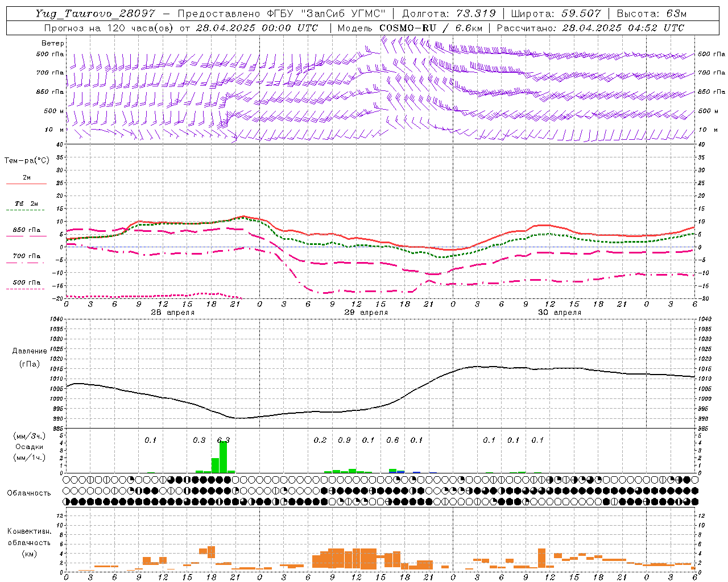
Task: Click the 0.6 precipitation total value
Action: click(392, 440)
